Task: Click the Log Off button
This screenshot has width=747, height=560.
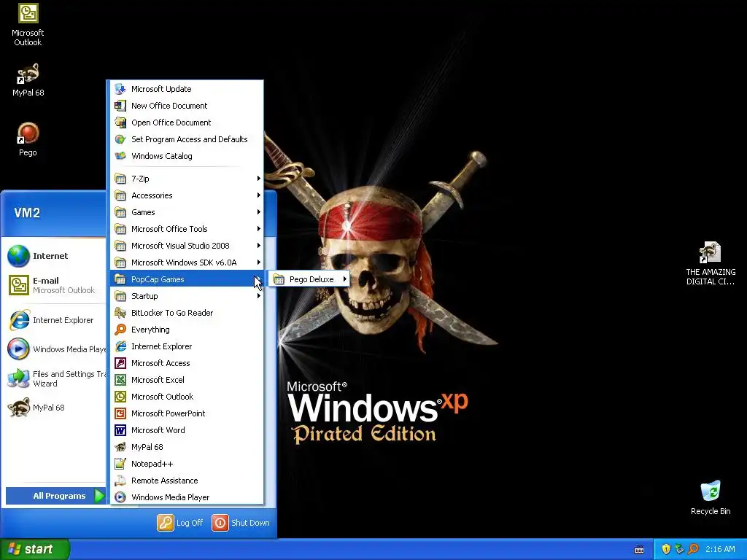Action: (180, 523)
